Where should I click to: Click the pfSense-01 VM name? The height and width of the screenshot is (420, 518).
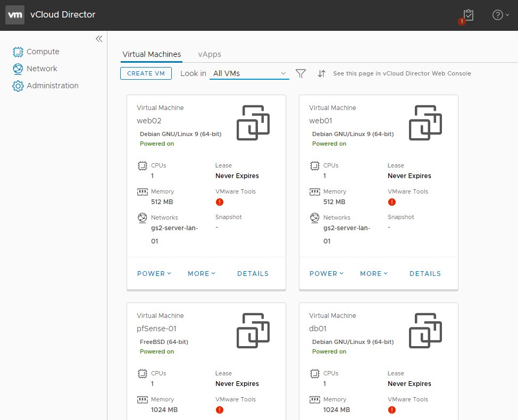coord(156,329)
